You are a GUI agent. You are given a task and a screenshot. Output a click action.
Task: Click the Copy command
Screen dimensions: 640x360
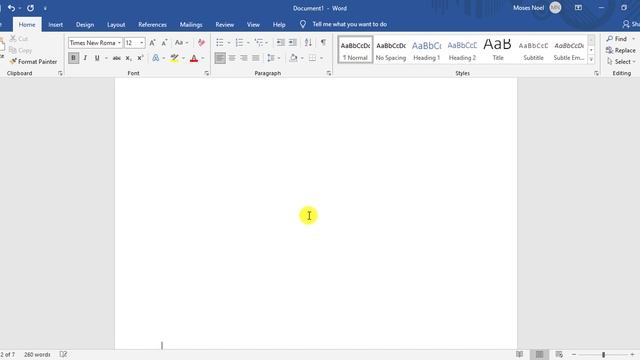20,50
